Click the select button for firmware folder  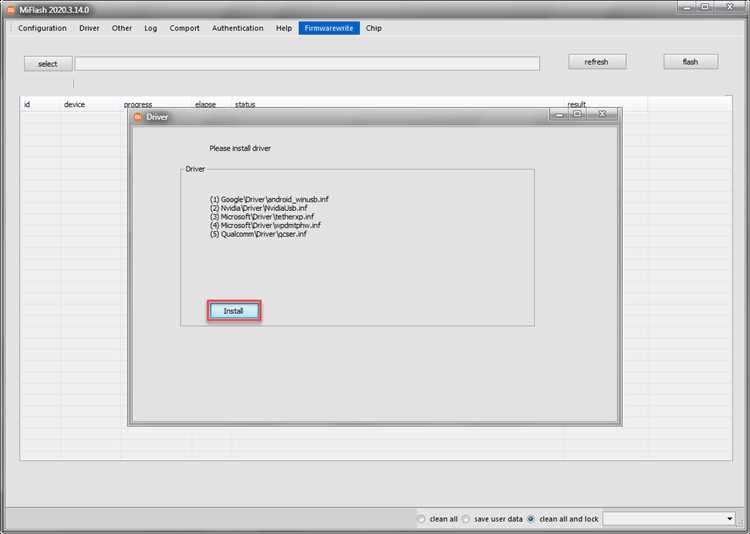click(x=48, y=63)
